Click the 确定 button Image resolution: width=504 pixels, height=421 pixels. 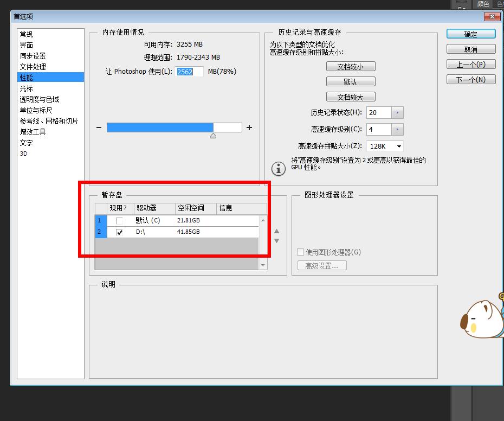point(470,34)
